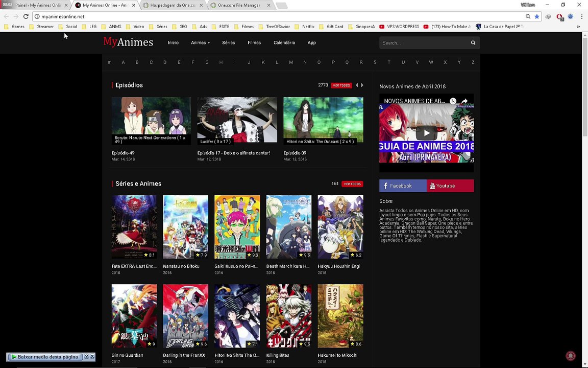Open the VPS WORDPRESS YouTube bookmark
This screenshot has height=368, width=588.
(x=399, y=27)
